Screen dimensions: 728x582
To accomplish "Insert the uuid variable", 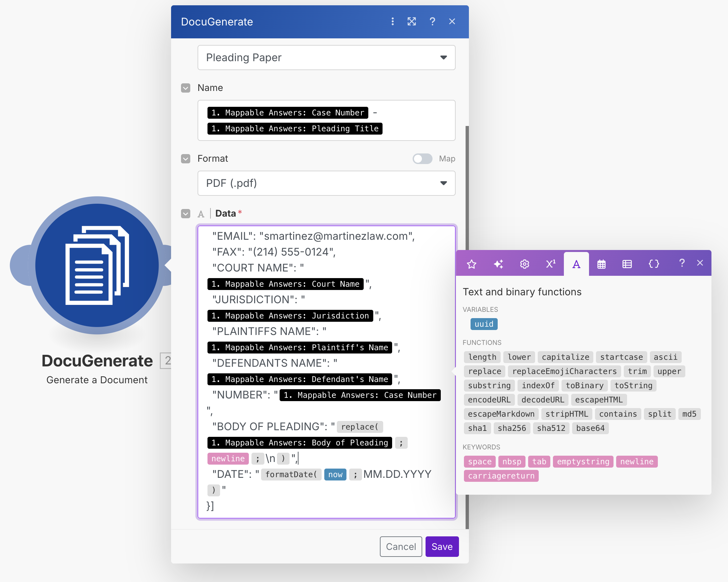I will click(484, 324).
